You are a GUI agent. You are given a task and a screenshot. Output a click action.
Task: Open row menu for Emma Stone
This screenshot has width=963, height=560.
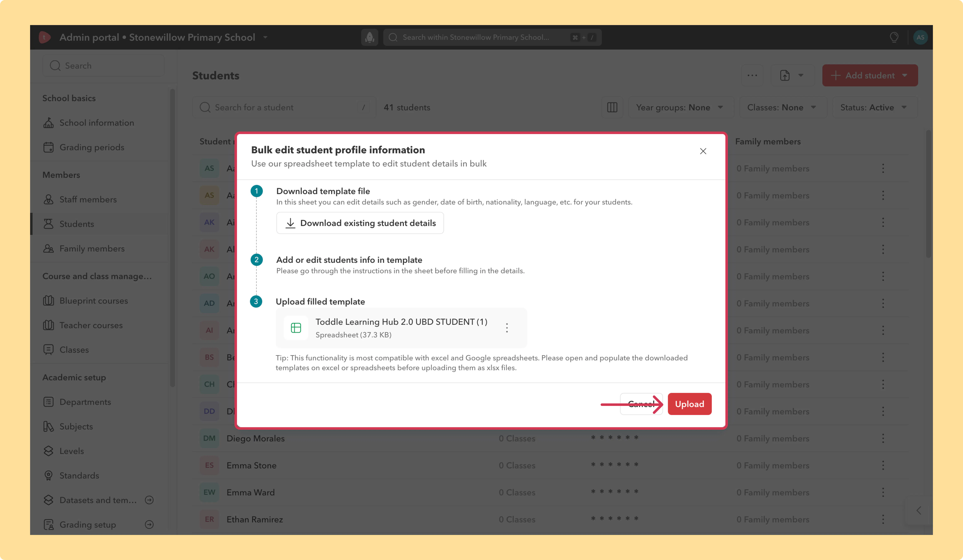[x=883, y=465]
